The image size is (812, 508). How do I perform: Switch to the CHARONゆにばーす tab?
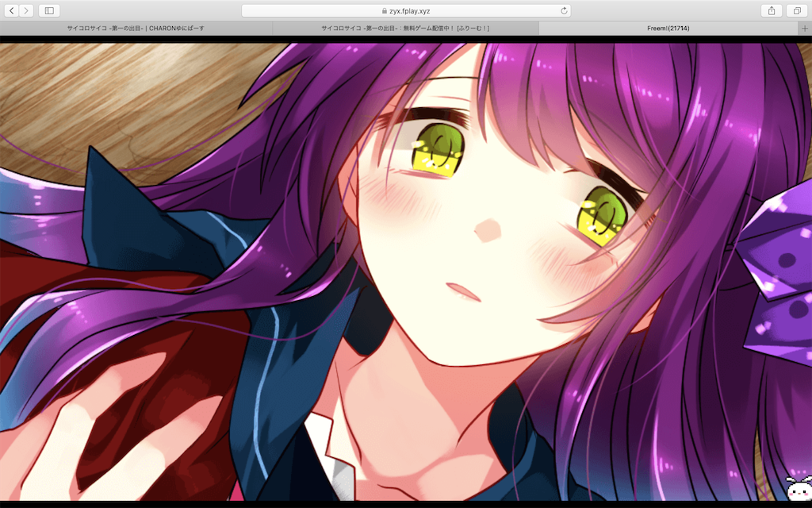click(x=136, y=29)
